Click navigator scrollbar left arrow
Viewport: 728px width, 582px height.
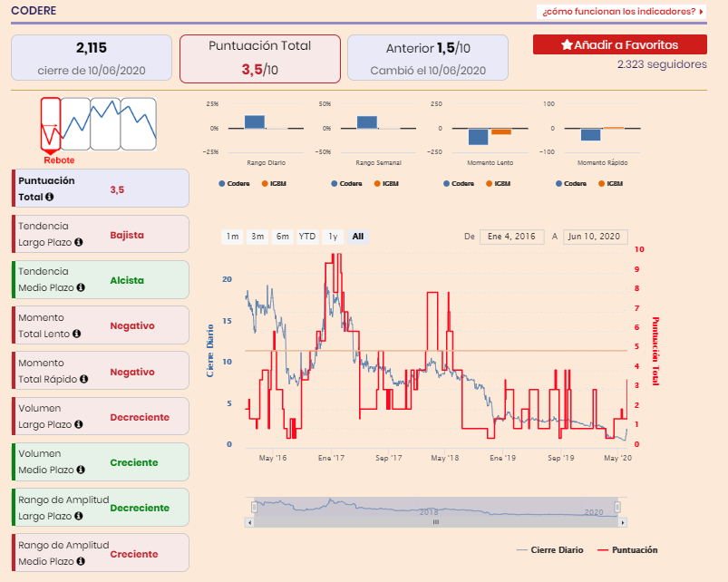click(250, 522)
